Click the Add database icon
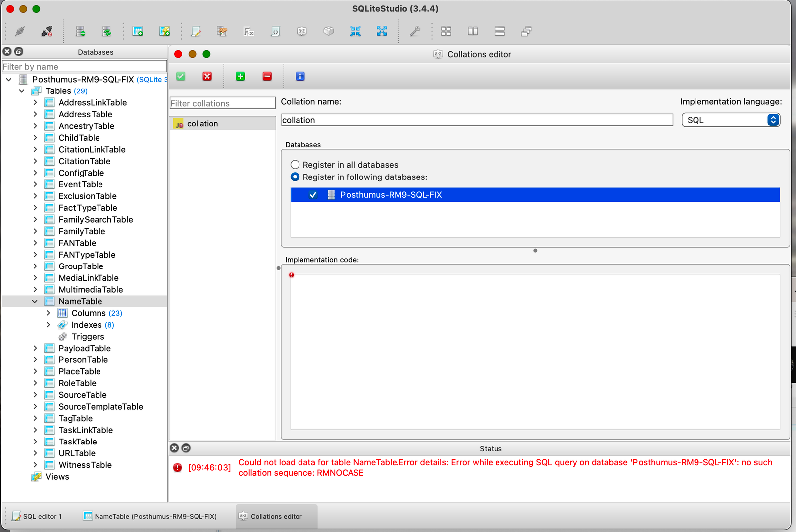This screenshot has width=796, height=532. click(80, 31)
